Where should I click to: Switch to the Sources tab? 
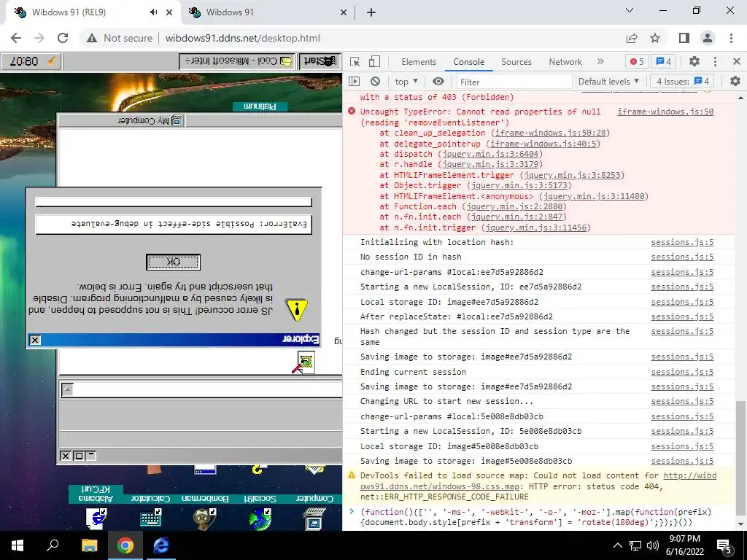pyautogui.click(x=516, y=62)
